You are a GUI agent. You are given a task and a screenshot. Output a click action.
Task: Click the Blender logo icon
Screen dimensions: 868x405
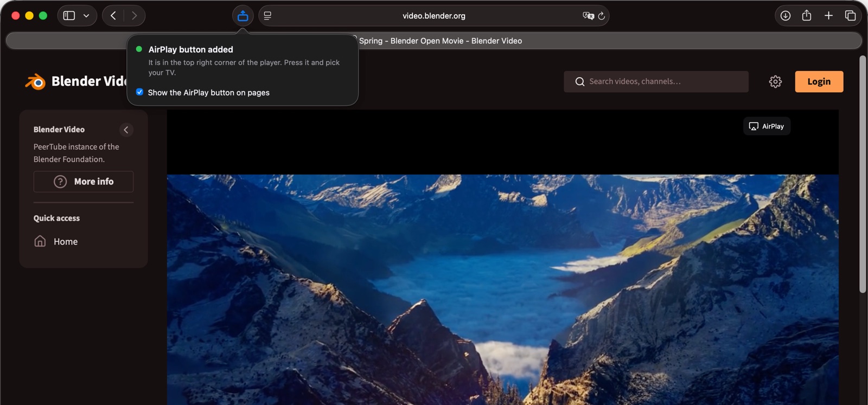(x=36, y=81)
